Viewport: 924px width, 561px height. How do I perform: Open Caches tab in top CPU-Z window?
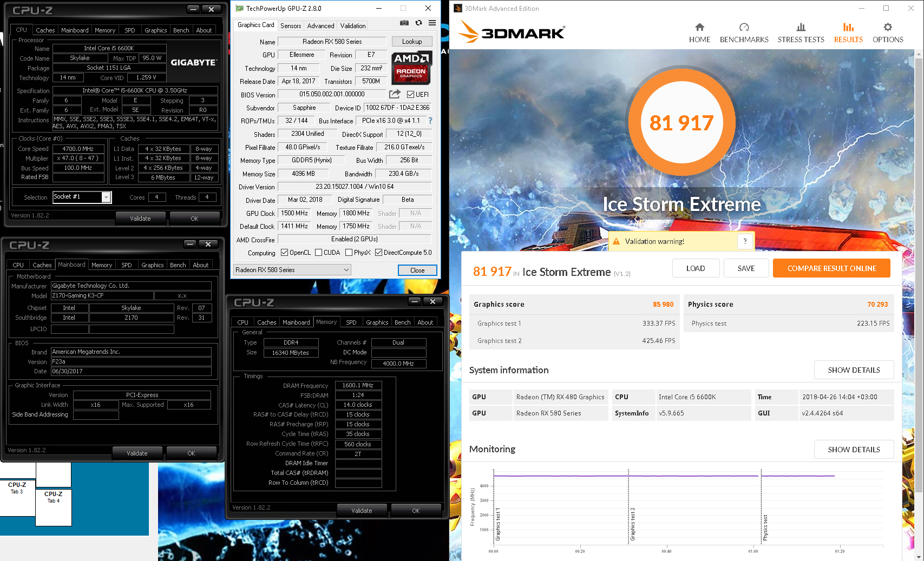click(x=45, y=30)
